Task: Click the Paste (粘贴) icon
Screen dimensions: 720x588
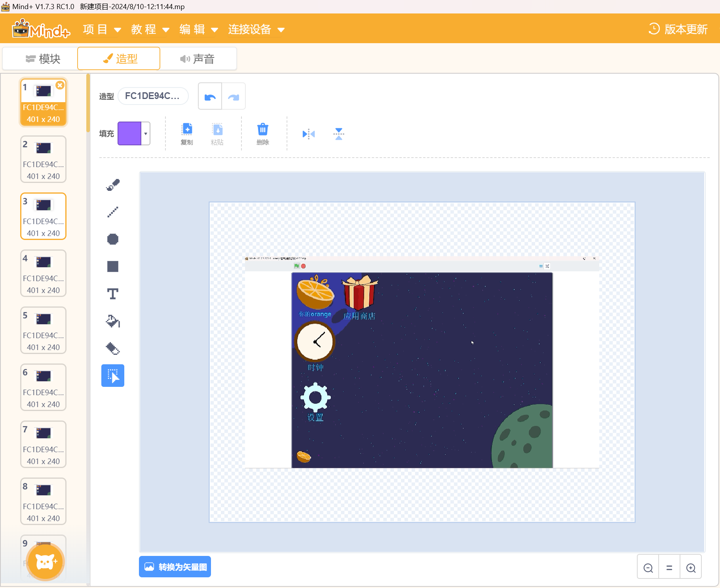Action: 217,134
